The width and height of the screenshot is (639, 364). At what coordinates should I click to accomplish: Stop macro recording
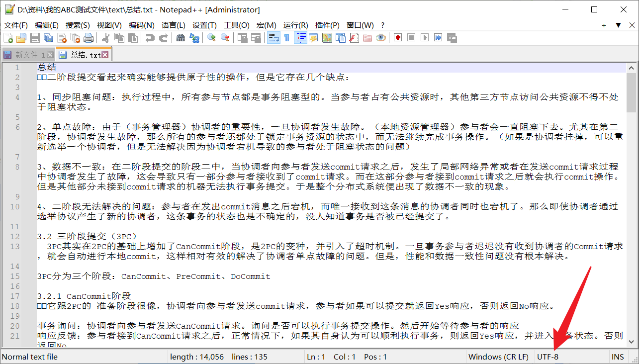click(x=411, y=38)
